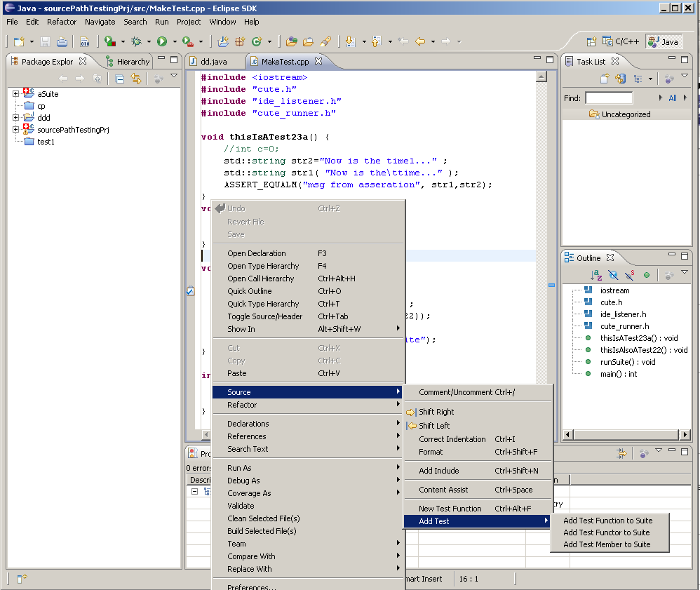The width and height of the screenshot is (700, 590).
Task: Select runSuite() : void in Outline
Action: tap(628, 362)
